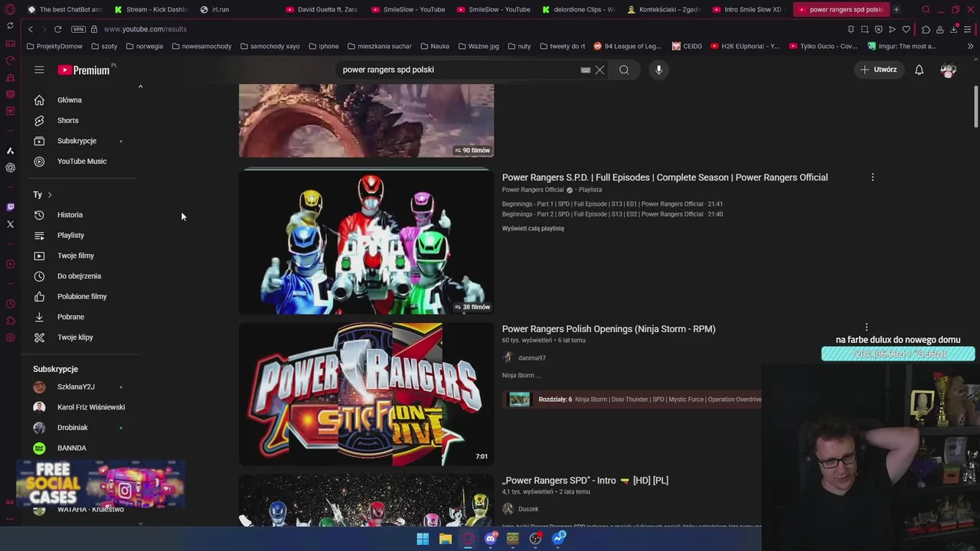Click the magnifier search button
980x551 pixels.
(624, 70)
